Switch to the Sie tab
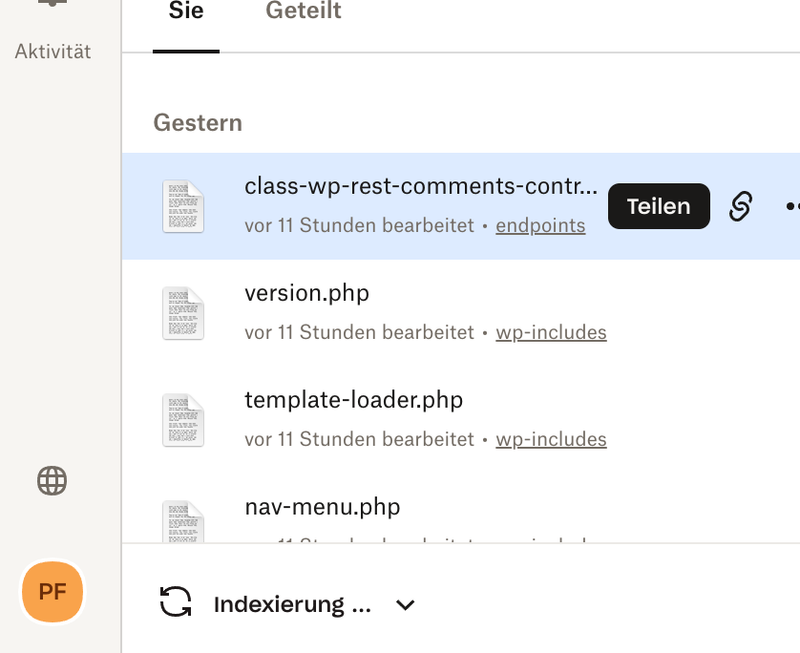The width and height of the screenshot is (800, 653). click(x=186, y=12)
